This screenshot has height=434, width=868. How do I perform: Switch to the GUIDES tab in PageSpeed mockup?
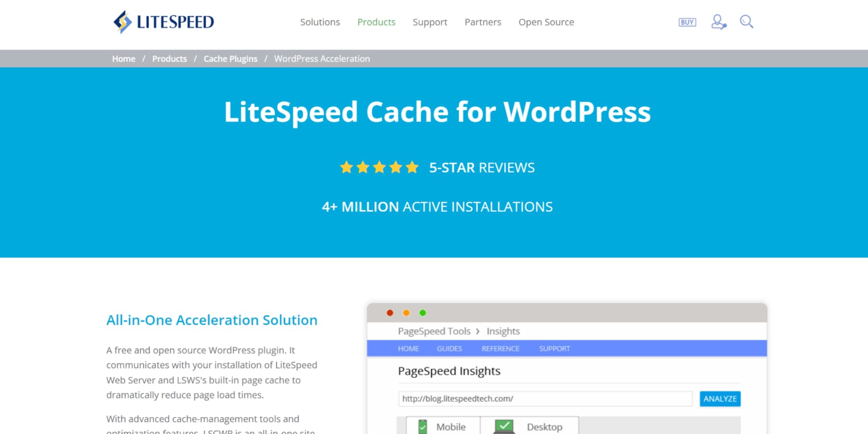(x=449, y=348)
